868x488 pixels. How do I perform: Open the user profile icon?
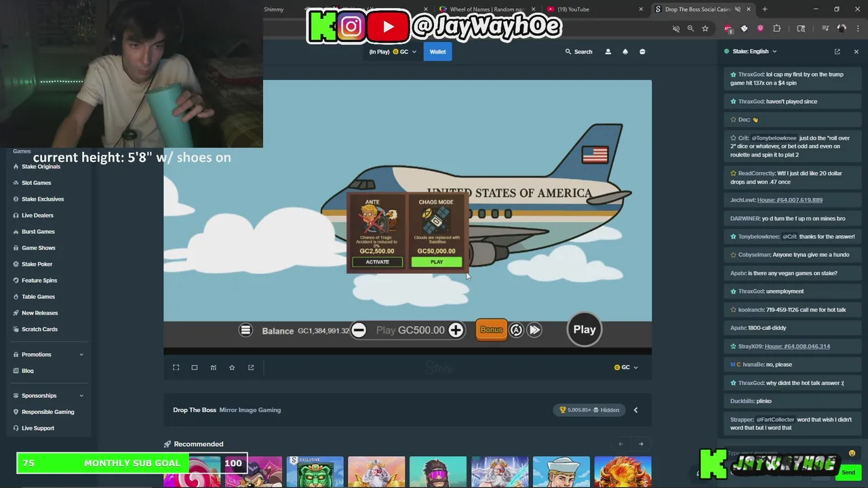click(x=608, y=52)
